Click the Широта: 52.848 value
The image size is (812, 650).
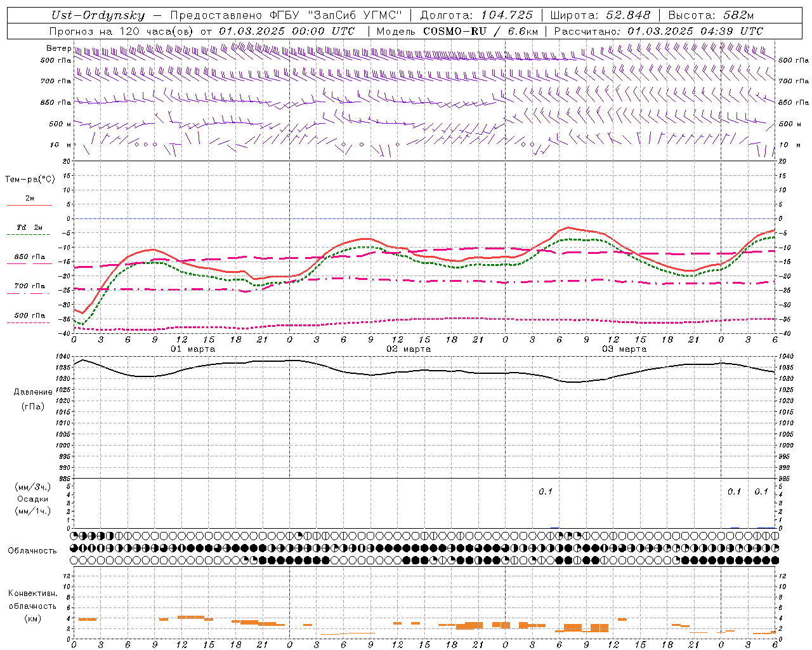click(600, 15)
